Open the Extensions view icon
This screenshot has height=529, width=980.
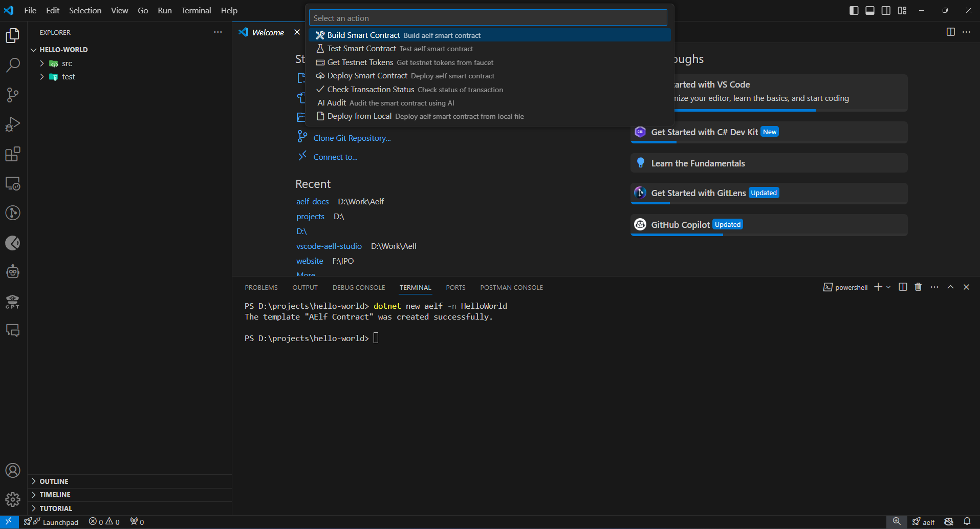pos(13,154)
